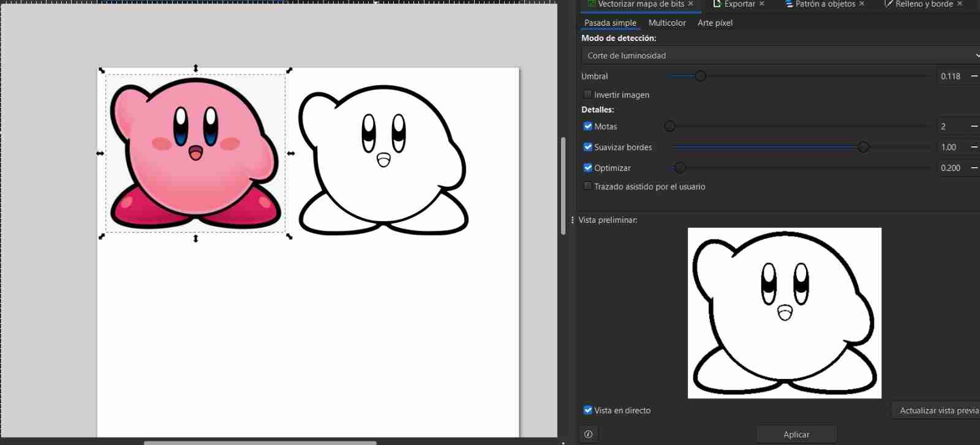Click the right-middle scale handle of selection
980x445 pixels.
[291, 153]
